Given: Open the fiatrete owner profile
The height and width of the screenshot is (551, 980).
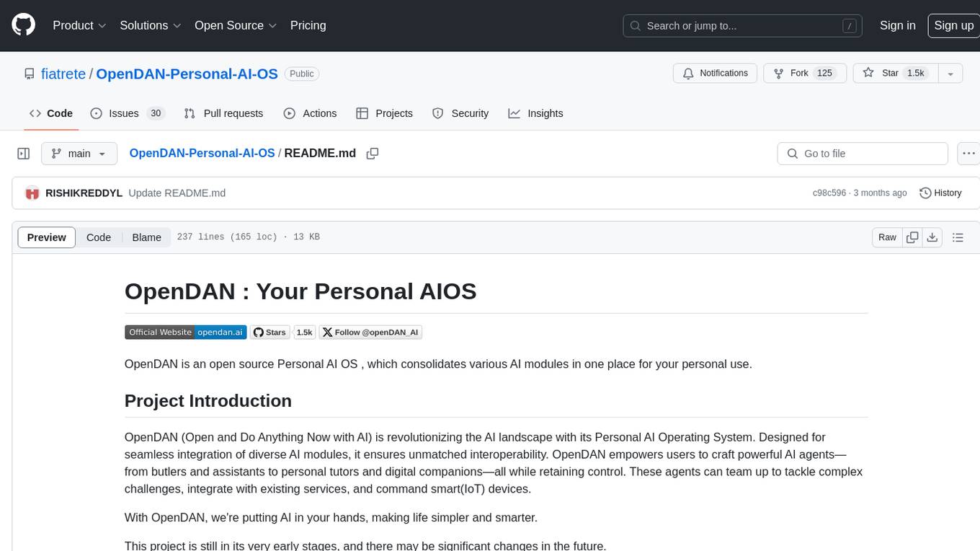Looking at the screenshot, I should tap(63, 74).
